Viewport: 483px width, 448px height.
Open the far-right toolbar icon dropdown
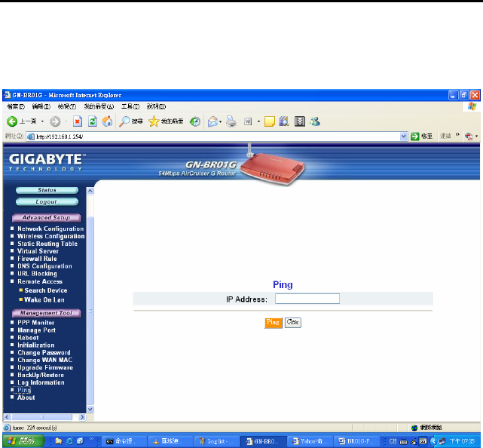click(x=476, y=137)
